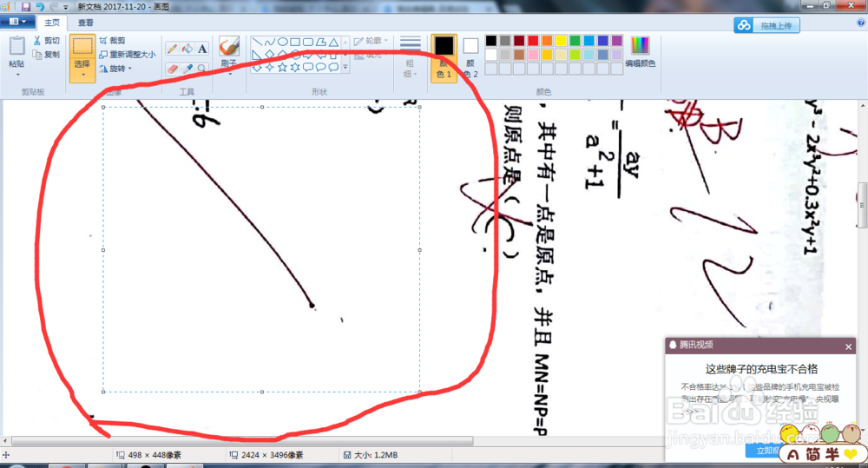Activate the rectangular 选择 tool
868x468 pixels.
coord(82,46)
